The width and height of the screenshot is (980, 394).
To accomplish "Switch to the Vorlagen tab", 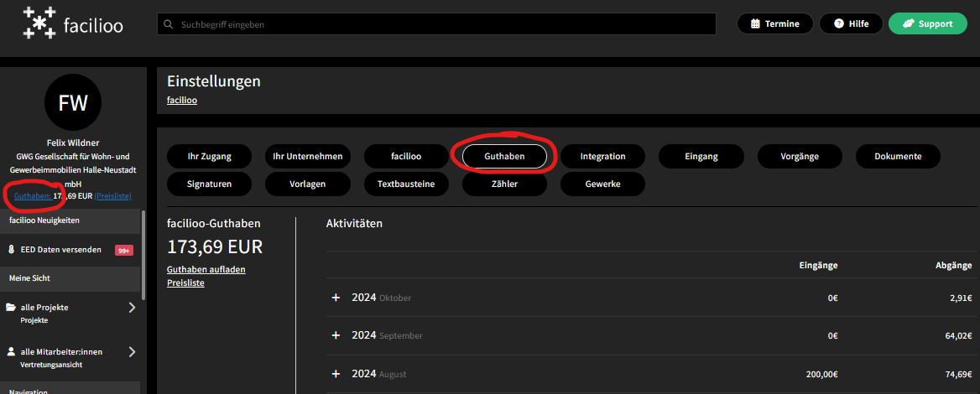I will pyautogui.click(x=307, y=184).
